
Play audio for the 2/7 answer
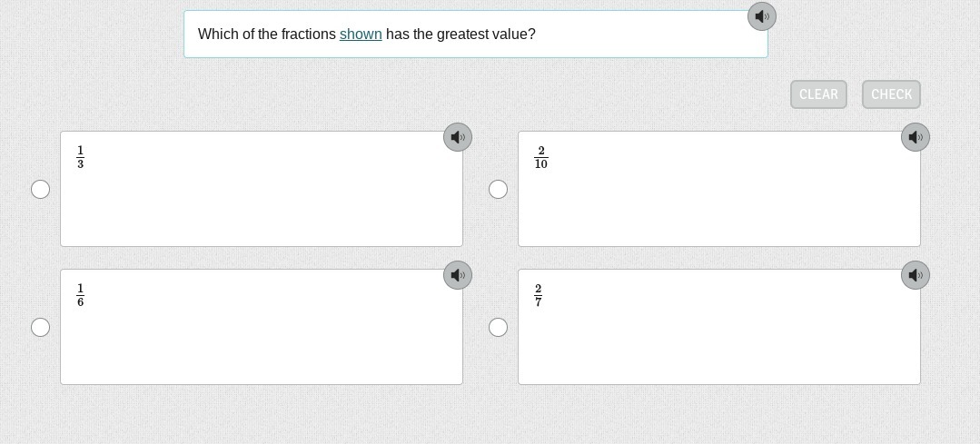(x=915, y=275)
